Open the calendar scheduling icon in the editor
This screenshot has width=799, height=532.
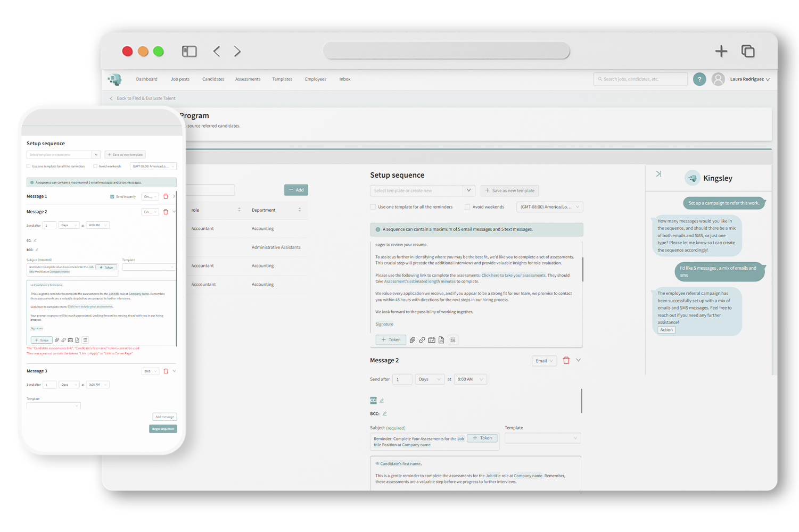(x=431, y=339)
